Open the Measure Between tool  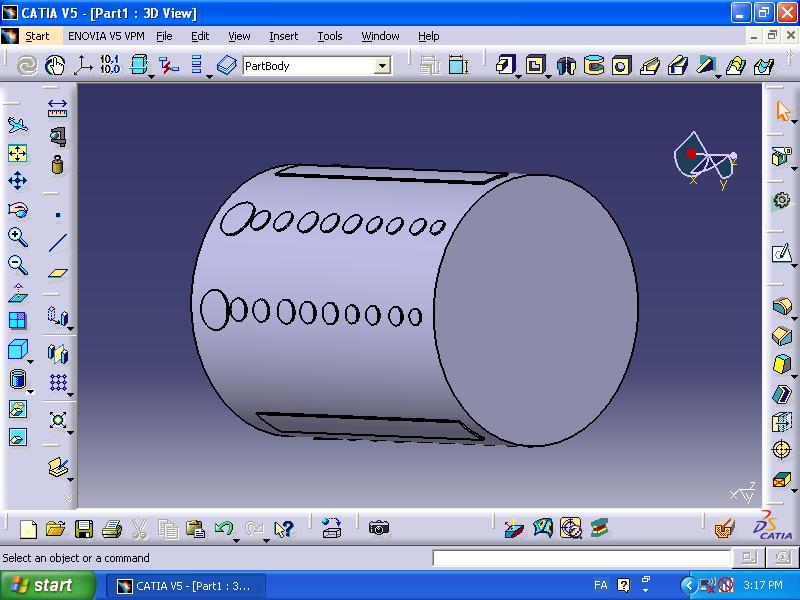pos(57,108)
